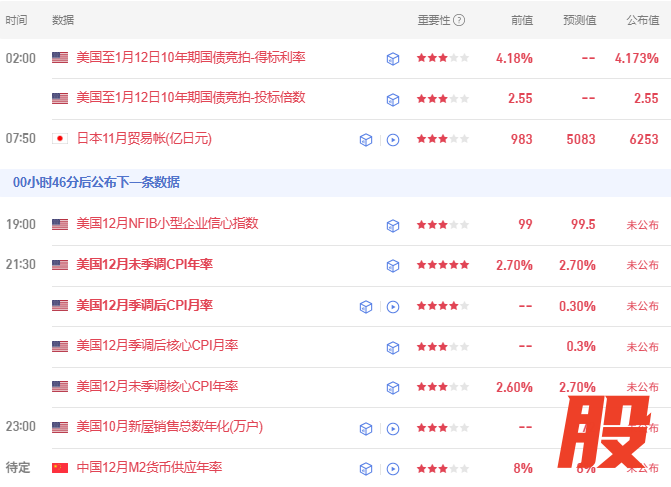Click 未公布 for NFIB小型企业信心指数
Screen dimensions: 671x487
[x=643, y=225]
